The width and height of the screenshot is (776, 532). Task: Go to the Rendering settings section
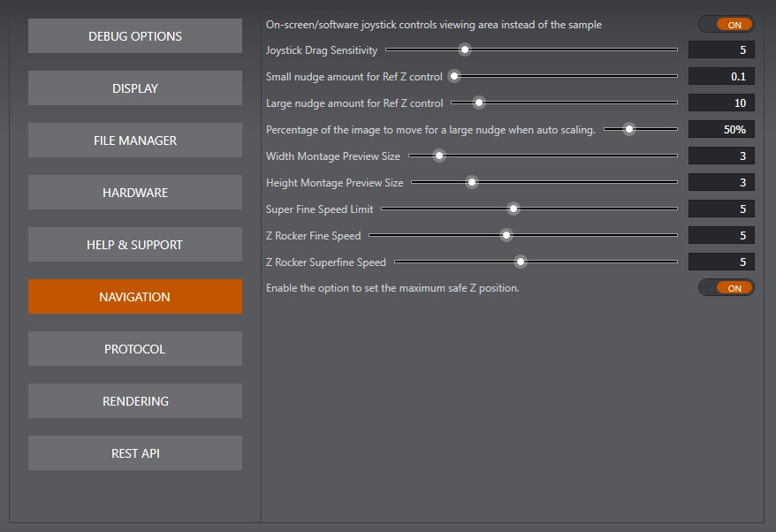(x=134, y=401)
